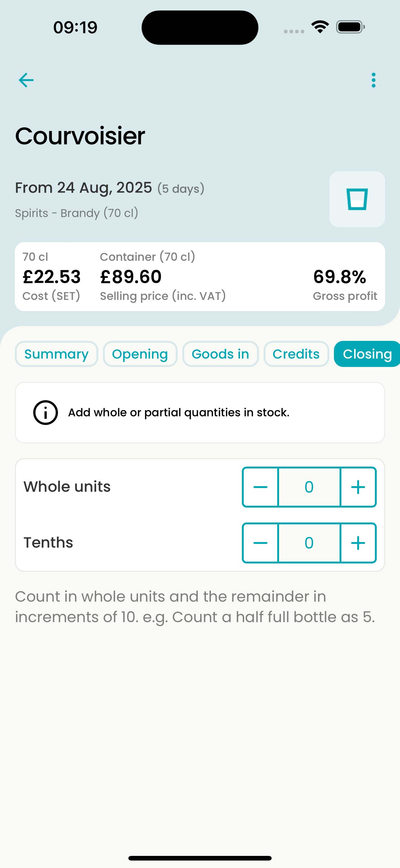Increase Tenths with plus button
The width and height of the screenshot is (400, 868).
pos(358,543)
